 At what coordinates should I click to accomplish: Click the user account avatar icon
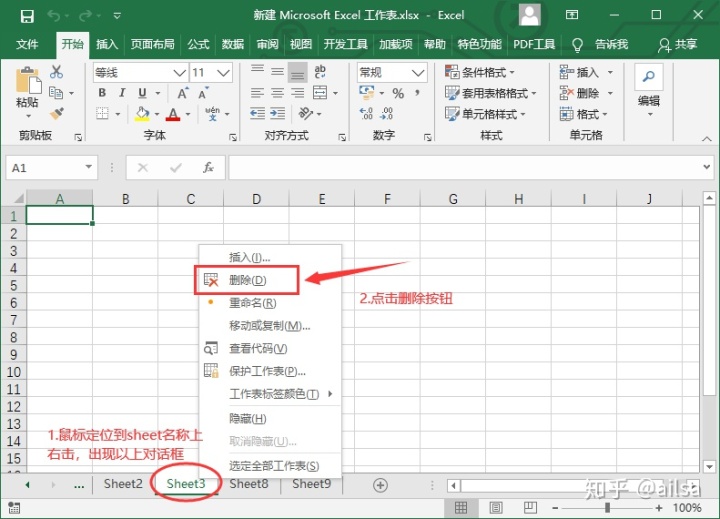pyautogui.click(x=529, y=15)
